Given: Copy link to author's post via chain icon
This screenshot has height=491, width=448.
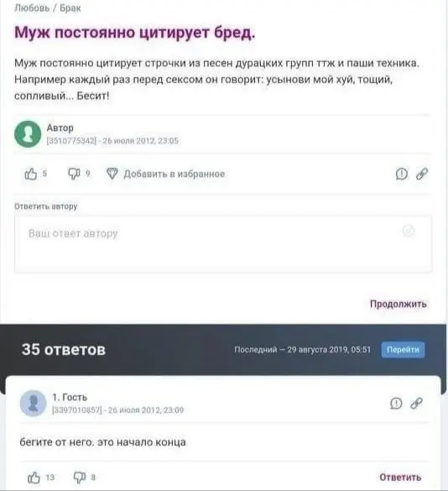Looking at the screenshot, I should click(x=422, y=174).
